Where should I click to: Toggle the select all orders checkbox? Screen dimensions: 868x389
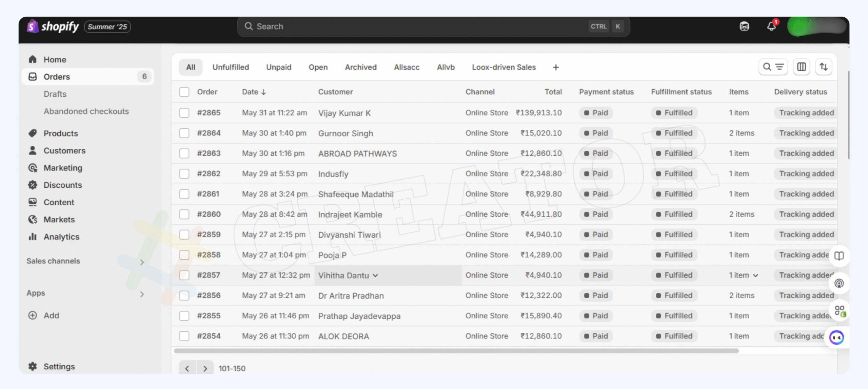coord(184,92)
